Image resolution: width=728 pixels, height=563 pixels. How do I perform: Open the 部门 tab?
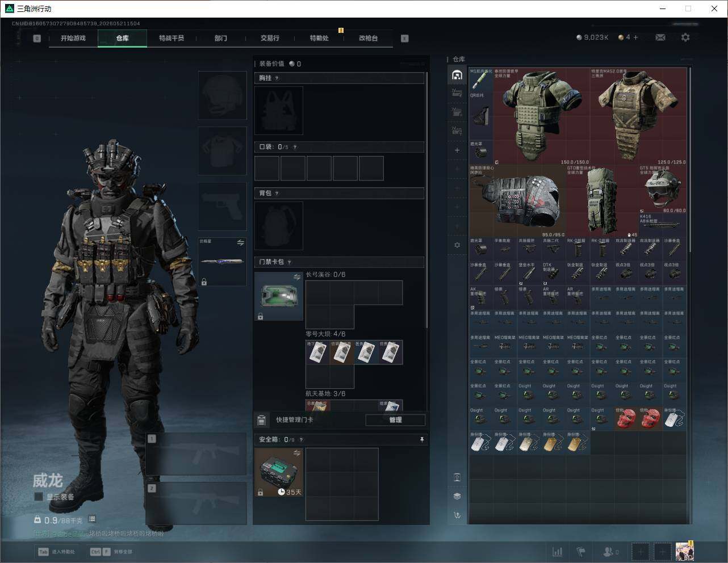tap(221, 38)
